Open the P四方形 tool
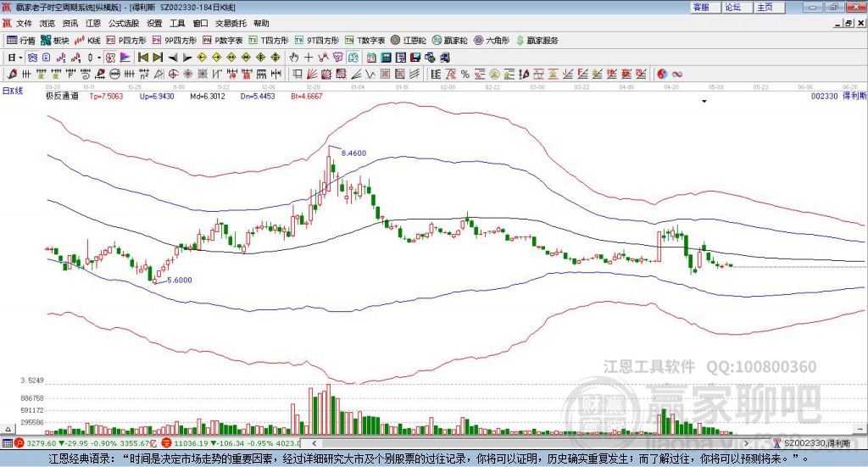The height and width of the screenshot is (467, 868). tap(126, 41)
